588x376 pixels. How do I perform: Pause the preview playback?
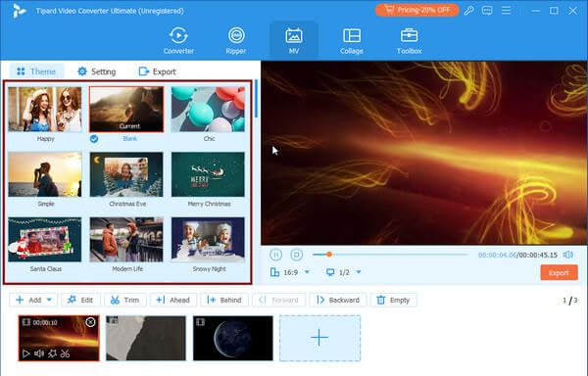275,255
